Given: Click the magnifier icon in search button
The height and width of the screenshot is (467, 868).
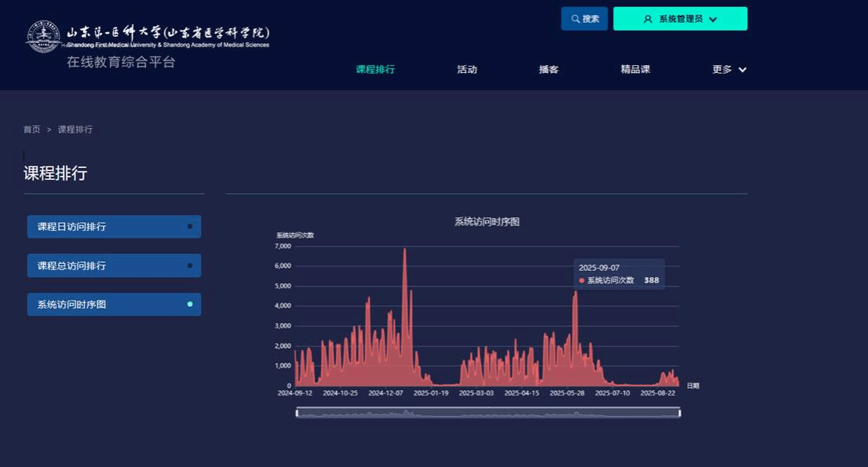Looking at the screenshot, I should pos(575,19).
